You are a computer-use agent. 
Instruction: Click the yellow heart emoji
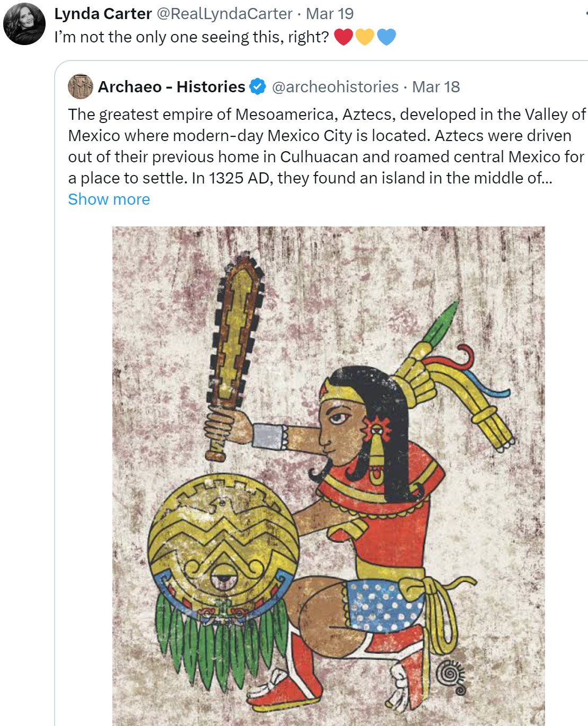[365, 37]
